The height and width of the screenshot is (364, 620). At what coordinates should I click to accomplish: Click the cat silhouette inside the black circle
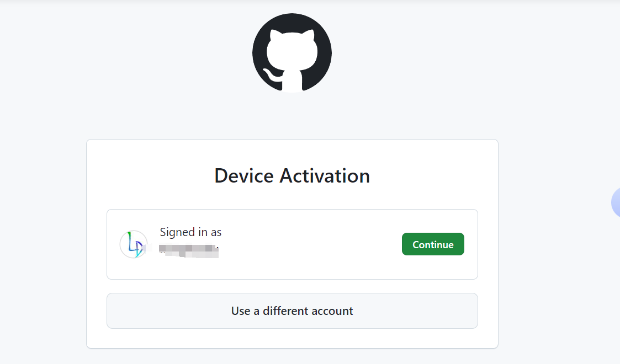[292, 59]
